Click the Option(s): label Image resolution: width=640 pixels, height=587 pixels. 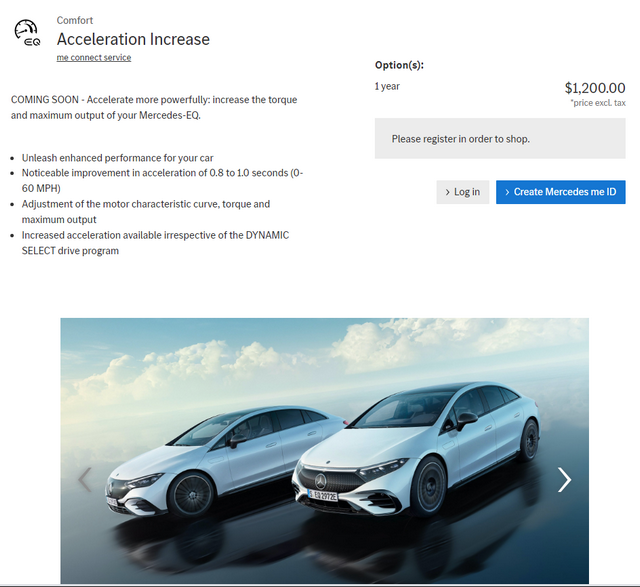point(399,65)
